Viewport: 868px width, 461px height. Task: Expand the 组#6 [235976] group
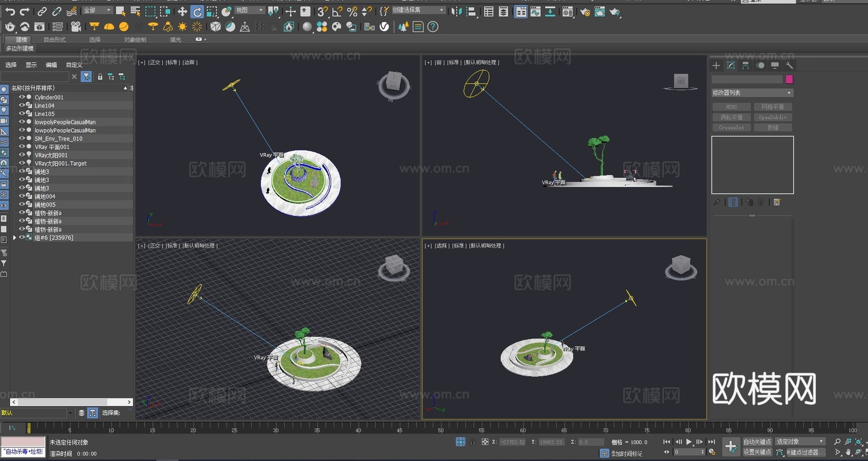pyautogui.click(x=14, y=237)
